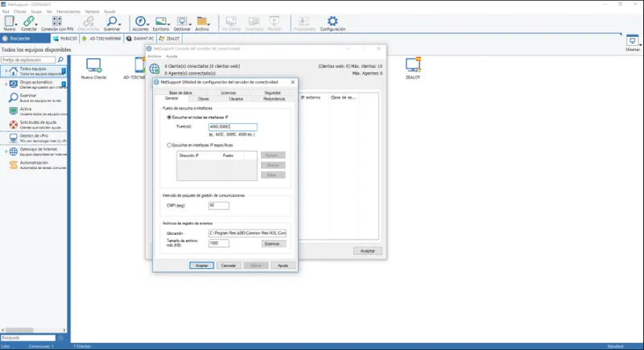Viewport: 644px width, 350px height.
Task: Select Examinar entry in the sidebar
Action: [x=35, y=97]
